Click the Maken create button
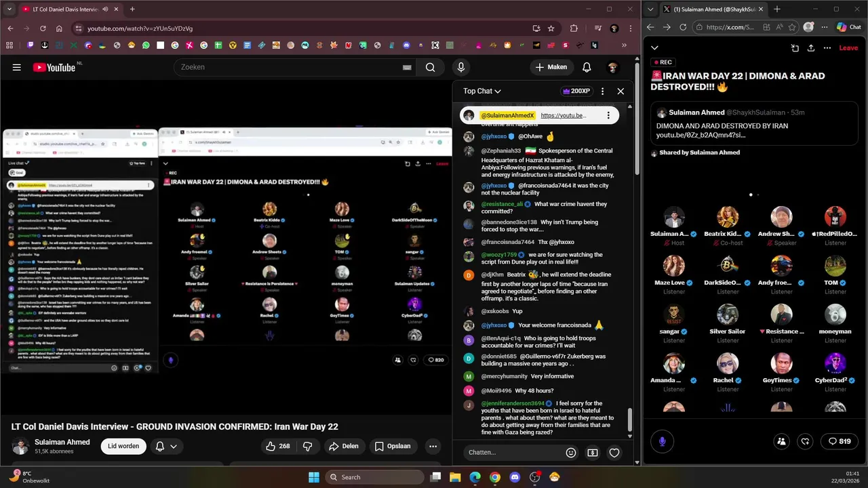 (551, 67)
